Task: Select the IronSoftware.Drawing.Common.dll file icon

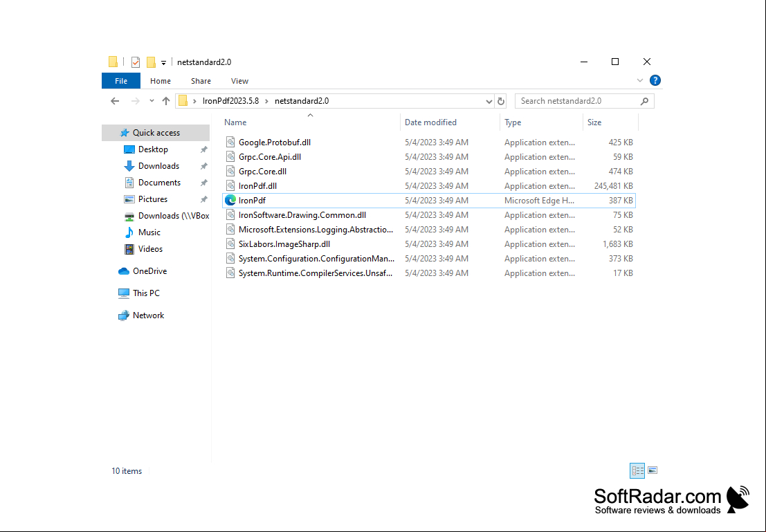Action: (x=230, y=215)
